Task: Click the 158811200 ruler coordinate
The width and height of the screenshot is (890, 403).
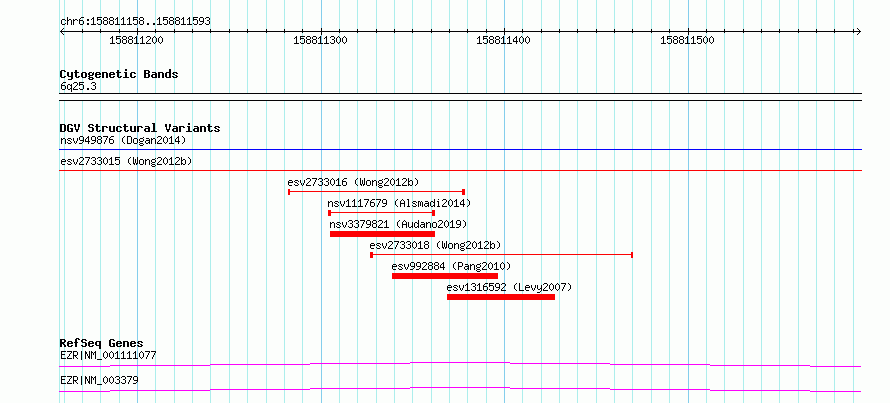Action: 136,40
